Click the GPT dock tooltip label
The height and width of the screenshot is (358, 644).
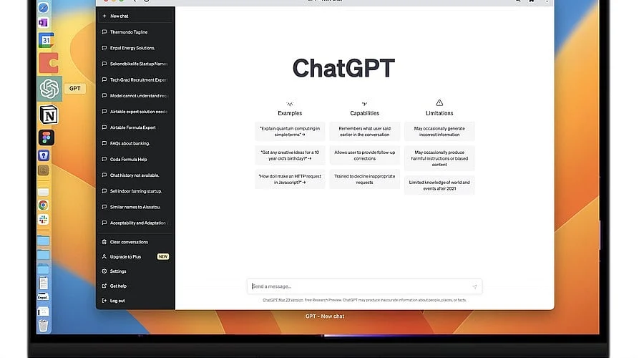click(x=74, y=88)
